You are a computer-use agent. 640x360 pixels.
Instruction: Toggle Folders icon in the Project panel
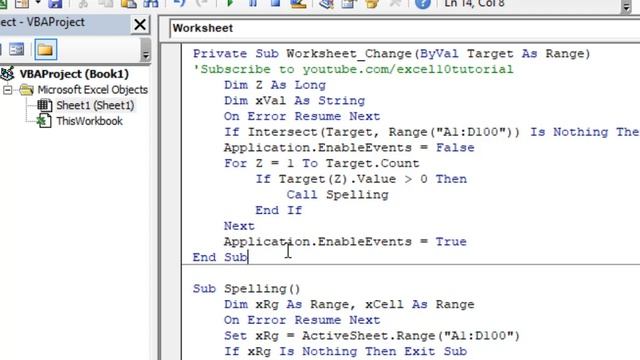pyautogui.click(x=45, y=50)
